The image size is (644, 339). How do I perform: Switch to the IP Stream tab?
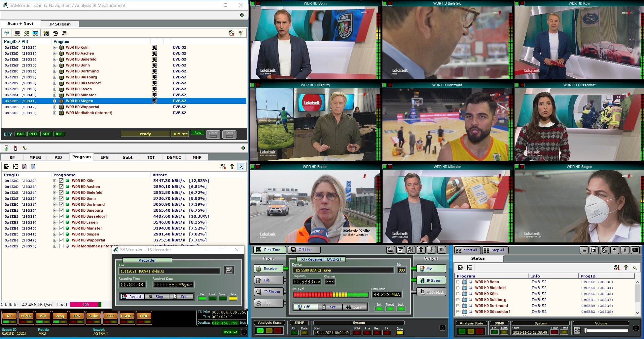(x=60, y=24)
